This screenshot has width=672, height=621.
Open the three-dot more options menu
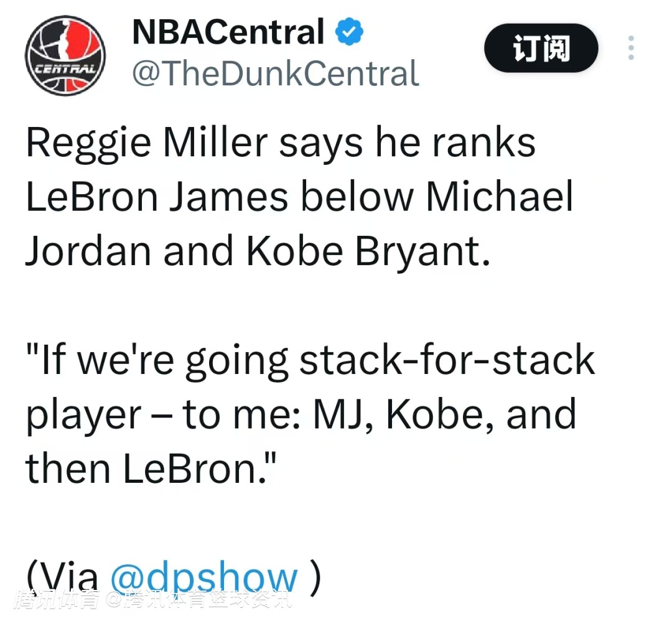click(x=631, y=48)
